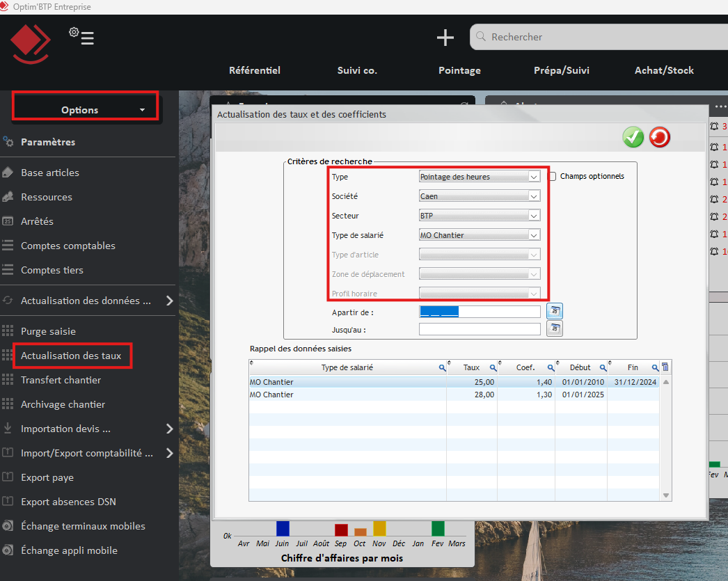728x581 pixels.
Task: Click the plus add icon in header
Action: (445, 38)
